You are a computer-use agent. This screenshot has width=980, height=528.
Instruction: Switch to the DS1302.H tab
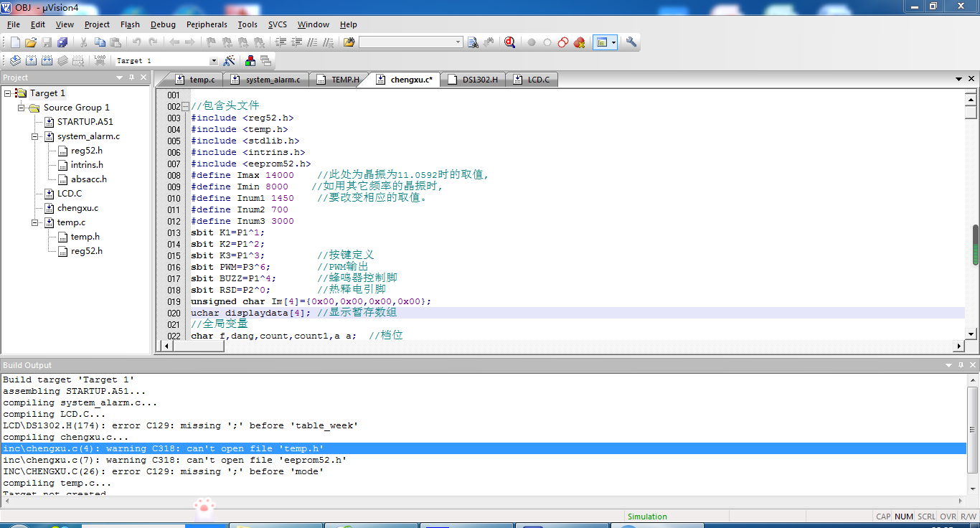point(473,80)
